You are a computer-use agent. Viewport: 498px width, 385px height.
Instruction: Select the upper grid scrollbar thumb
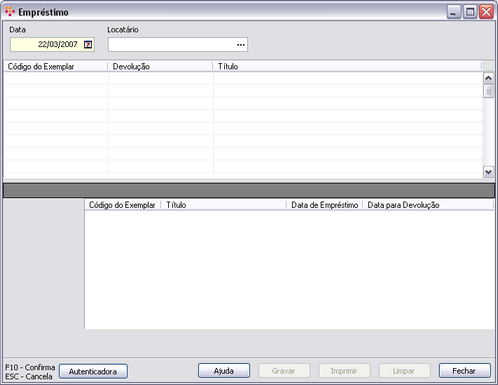click(x=488, y=91)
